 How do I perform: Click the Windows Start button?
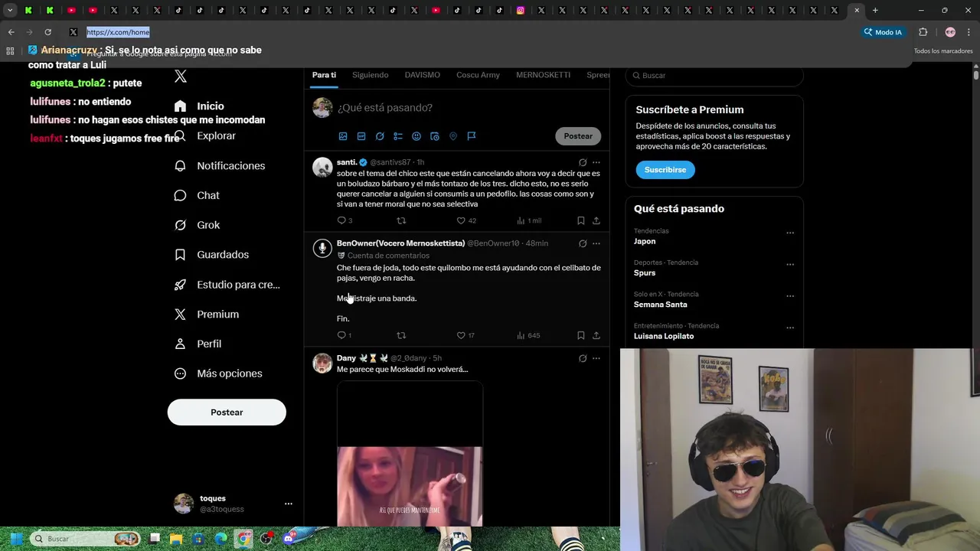tap(16, 539)
